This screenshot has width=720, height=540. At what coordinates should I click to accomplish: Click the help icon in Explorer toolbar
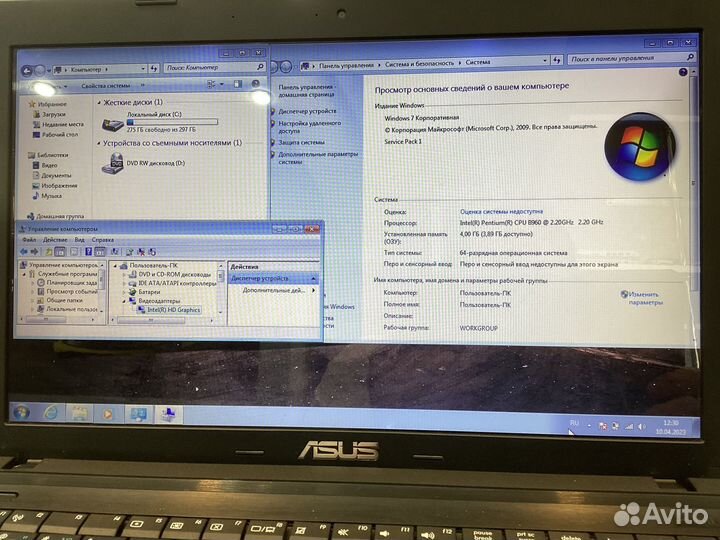click(x=255, y=84)
